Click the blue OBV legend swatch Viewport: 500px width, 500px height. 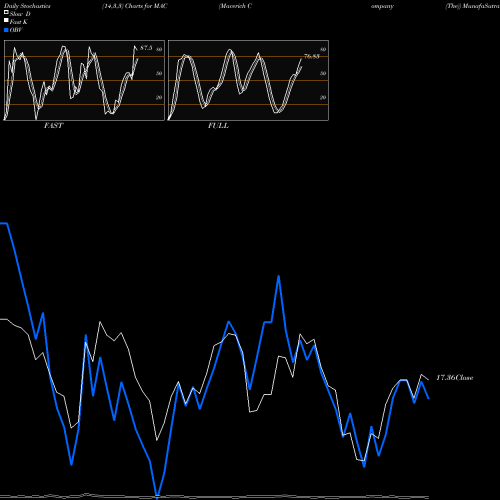pos(6,30)
